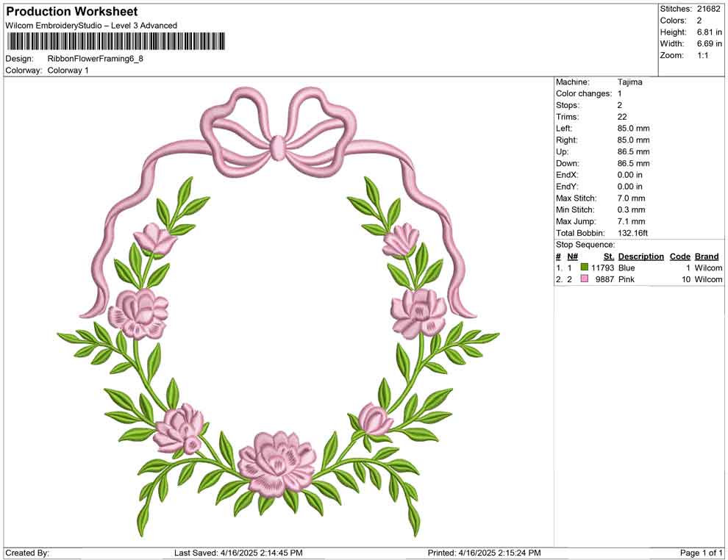Click the 'Up:' value '86.5 mm'
Viewport: 728px width, 560px height.
coord(634,151)
